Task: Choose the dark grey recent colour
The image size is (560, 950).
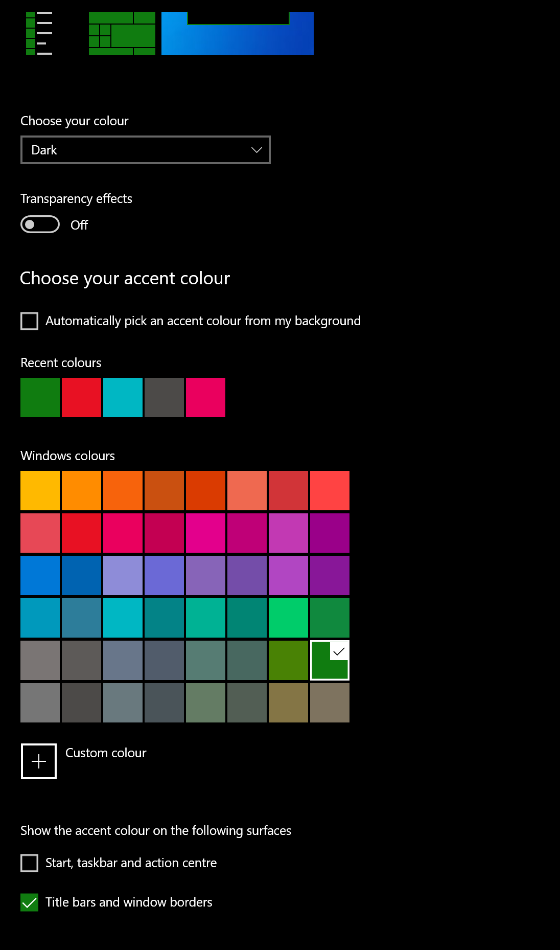Action: tap(165, 398)
